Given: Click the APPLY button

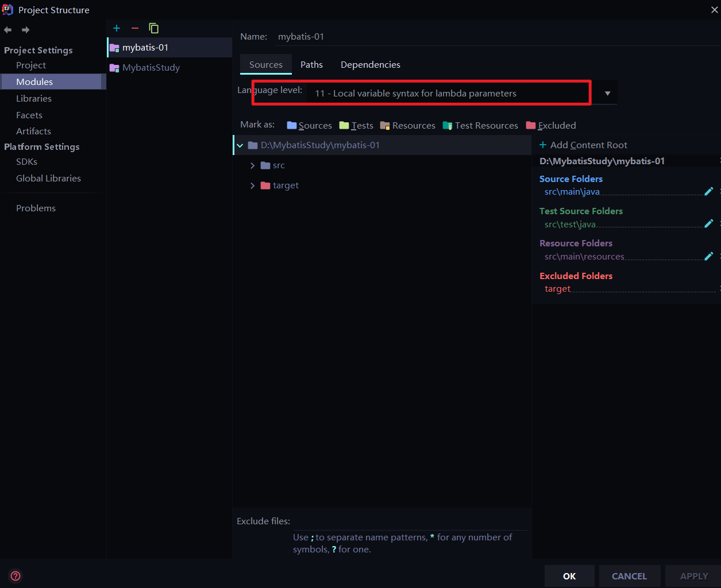Looking at the screenshot, I should tap(694, 576).
